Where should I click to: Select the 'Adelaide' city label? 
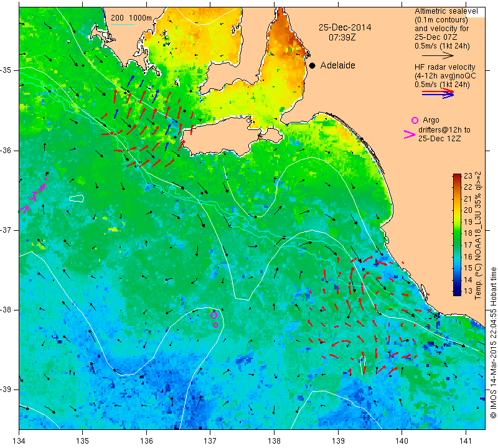coord(337,65)
